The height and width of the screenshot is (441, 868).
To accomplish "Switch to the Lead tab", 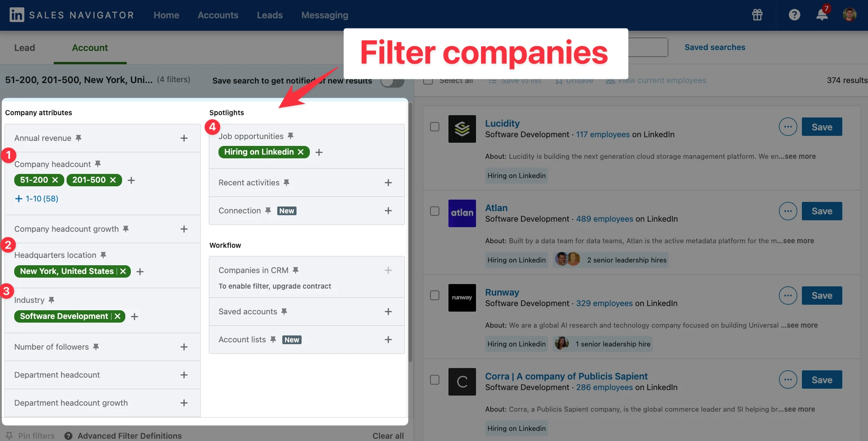I will coord(25,48).
